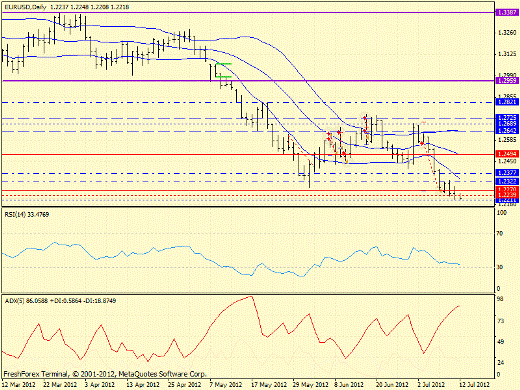This screenshot has width=520, height=390.
Task: Click the 30 level on RSI scale
Action: (500, 267)
